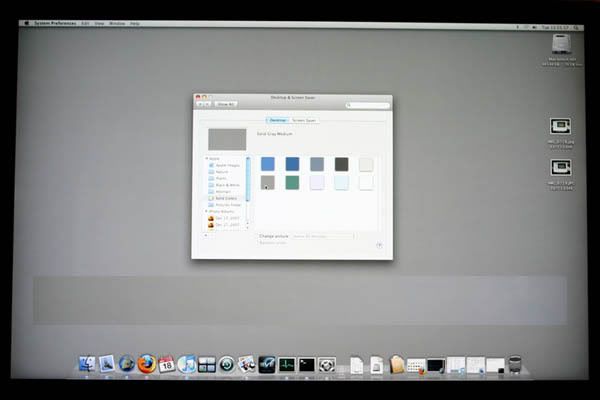Switch to the Screen Saver tab

coord(304,120)
